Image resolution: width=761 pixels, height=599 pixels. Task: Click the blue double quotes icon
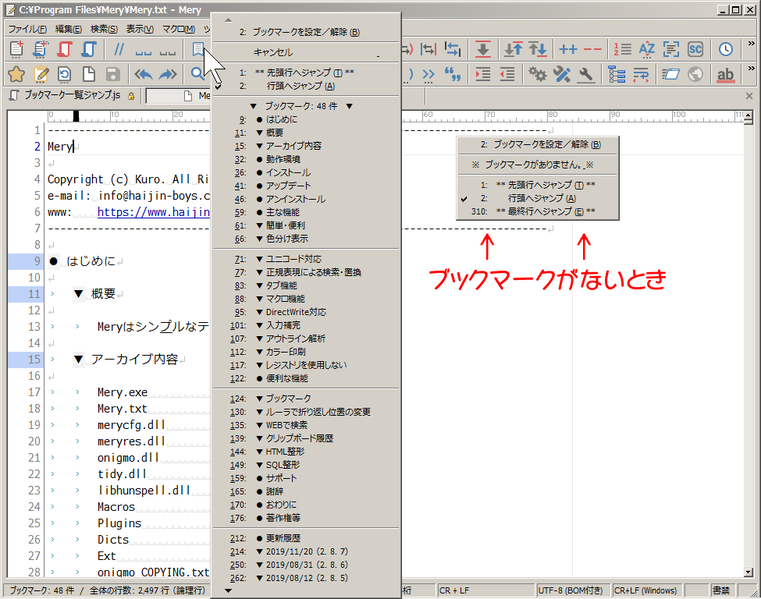pos(452,74)
